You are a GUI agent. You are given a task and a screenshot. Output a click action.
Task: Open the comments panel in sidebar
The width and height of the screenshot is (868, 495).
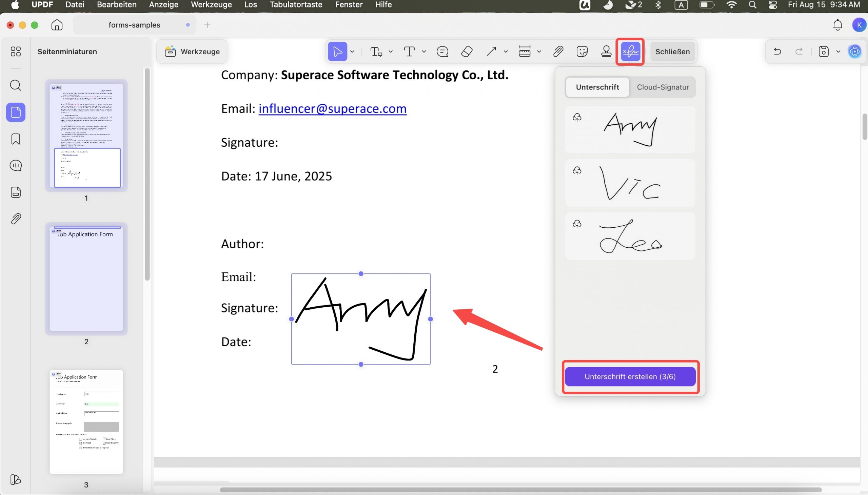[x=16, y=166]
